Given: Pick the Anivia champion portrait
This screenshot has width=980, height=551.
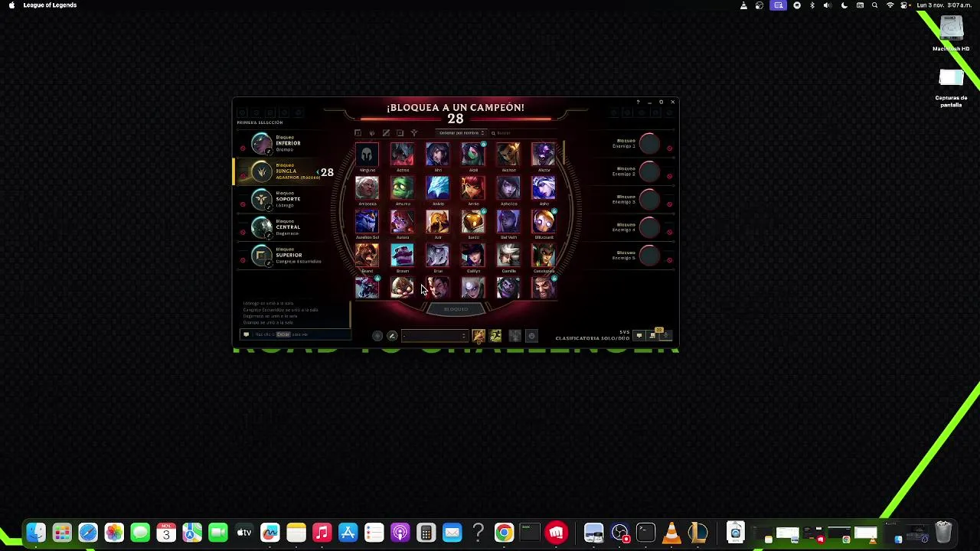Looking at the screenshot, I should point(438,188).
